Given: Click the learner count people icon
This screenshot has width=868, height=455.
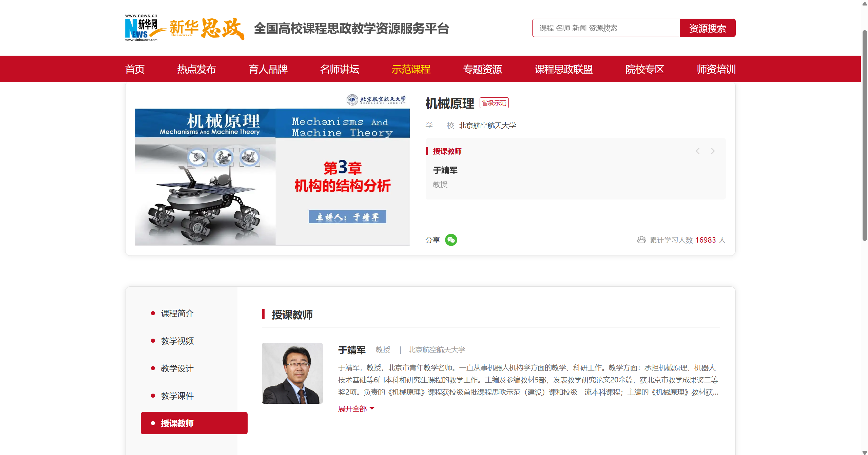Looking at the screenshot, I should (641, 240).
